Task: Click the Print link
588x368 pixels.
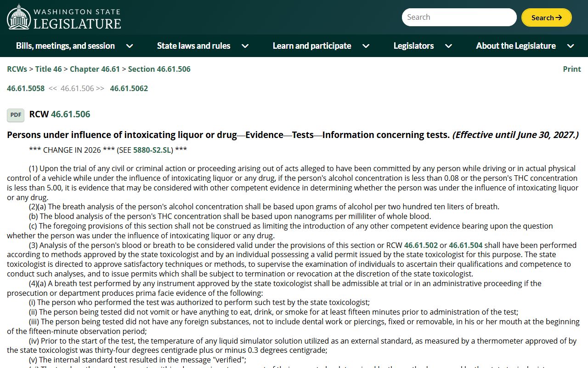Action: (572, 69)
